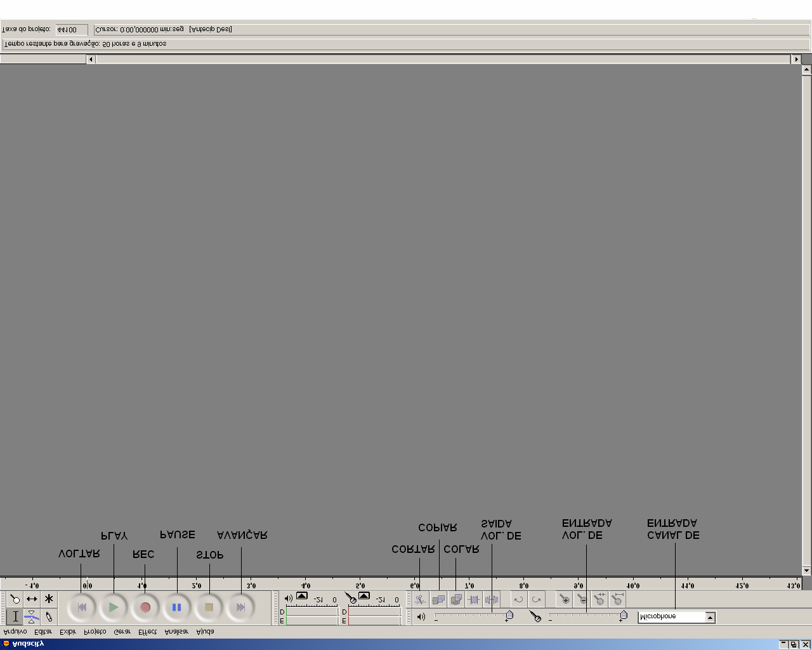The height and width of the screenshot is (650, 812).
Task: Click the output level meter bars
Action: [x=312, y=616]
